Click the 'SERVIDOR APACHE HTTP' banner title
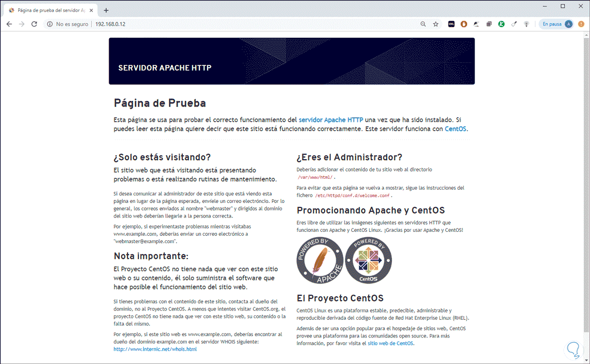 coord(165,68)
